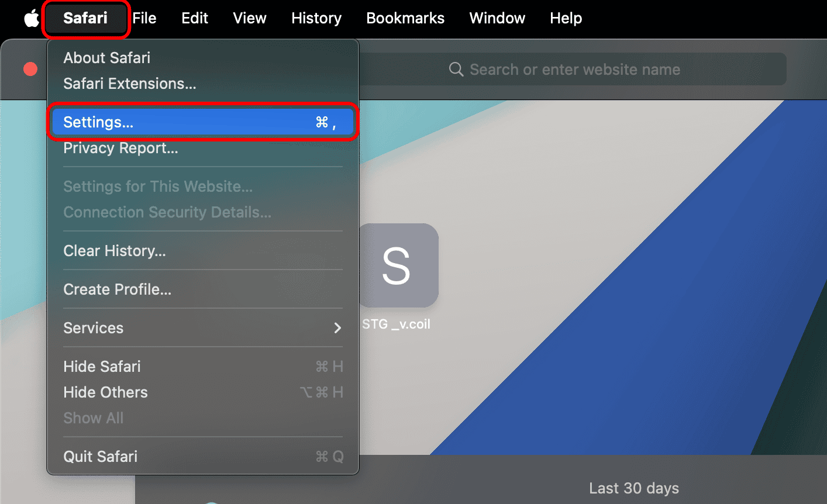This screenshot has width=827, height=504.
Task: Close window with red button
Action: click(x=30, y=70)
